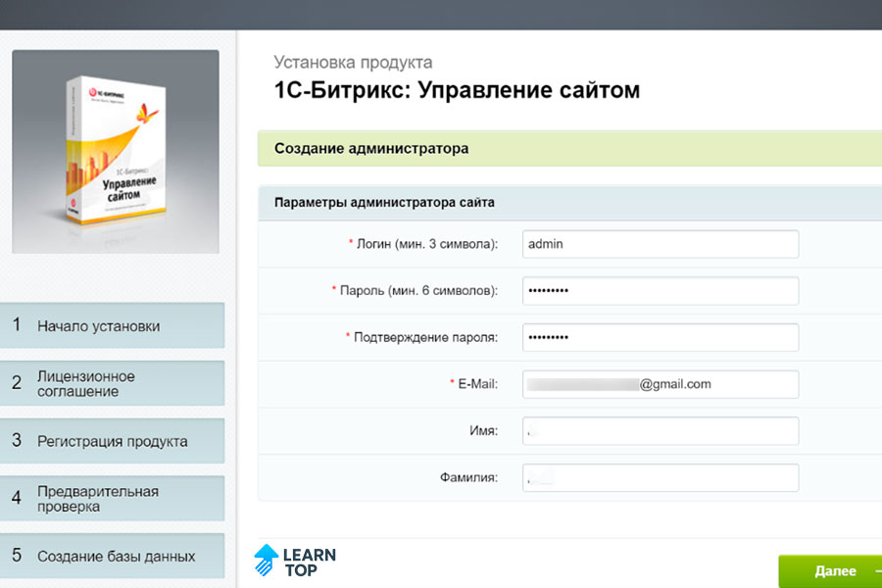This screenshot has width=882, height=588.
Task: Select step 1 Начало установки
Action: pos(112,325)
